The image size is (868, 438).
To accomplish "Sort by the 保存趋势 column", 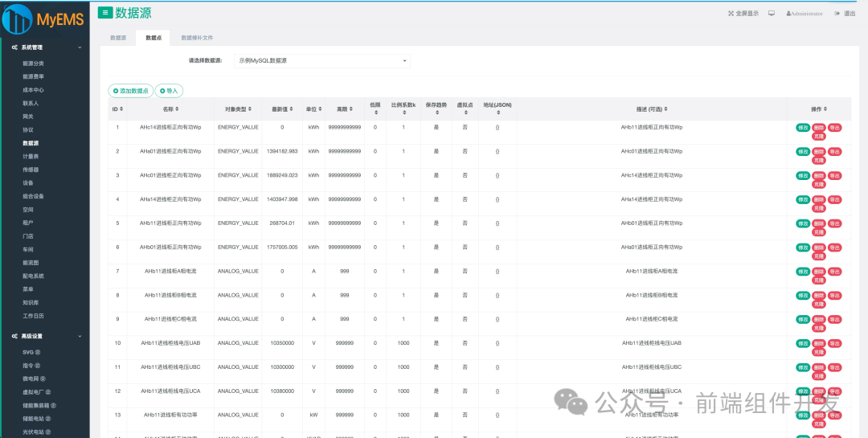I will (436, 108).
